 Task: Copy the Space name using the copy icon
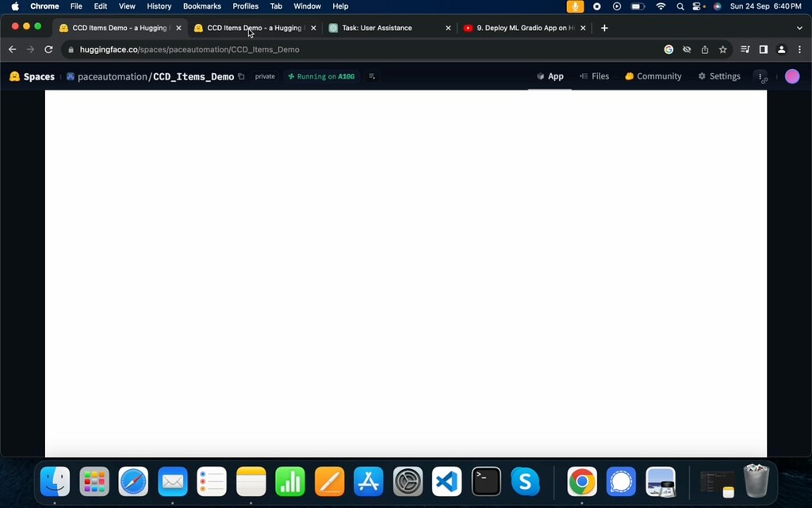click(242, 76)
